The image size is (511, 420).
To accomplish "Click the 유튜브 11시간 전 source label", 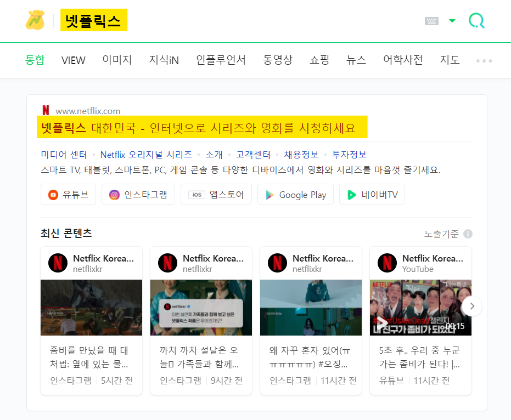I will (x=414, y=381).
